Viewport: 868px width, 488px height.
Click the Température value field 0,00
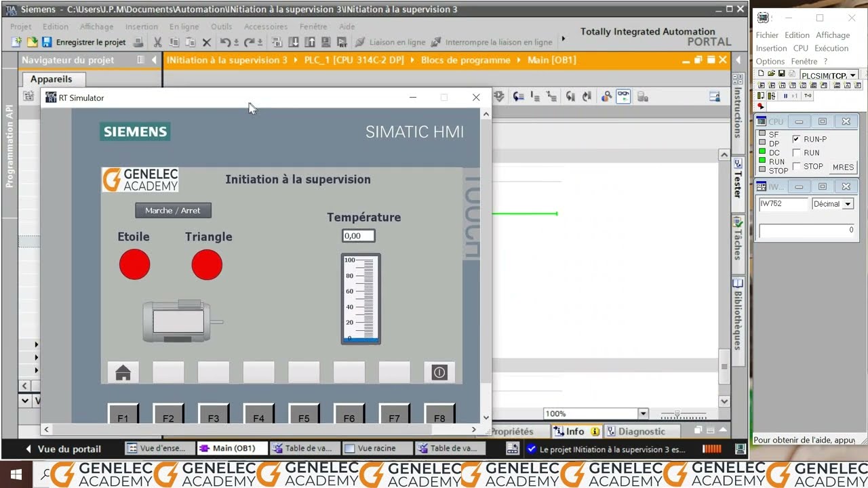358,236
